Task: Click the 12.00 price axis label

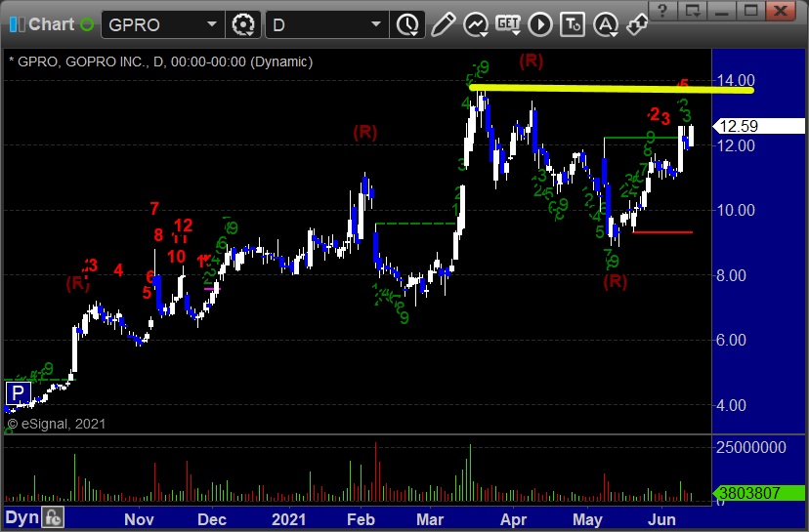Action: 736,145
